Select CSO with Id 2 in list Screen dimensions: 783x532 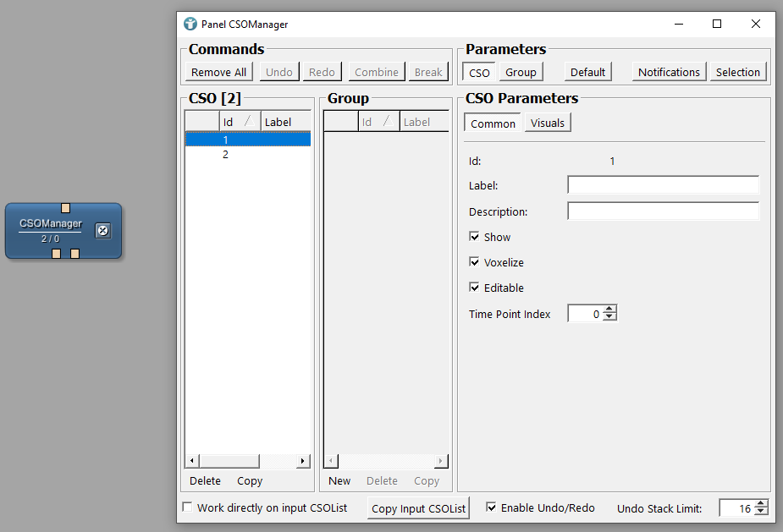[226, 155]
